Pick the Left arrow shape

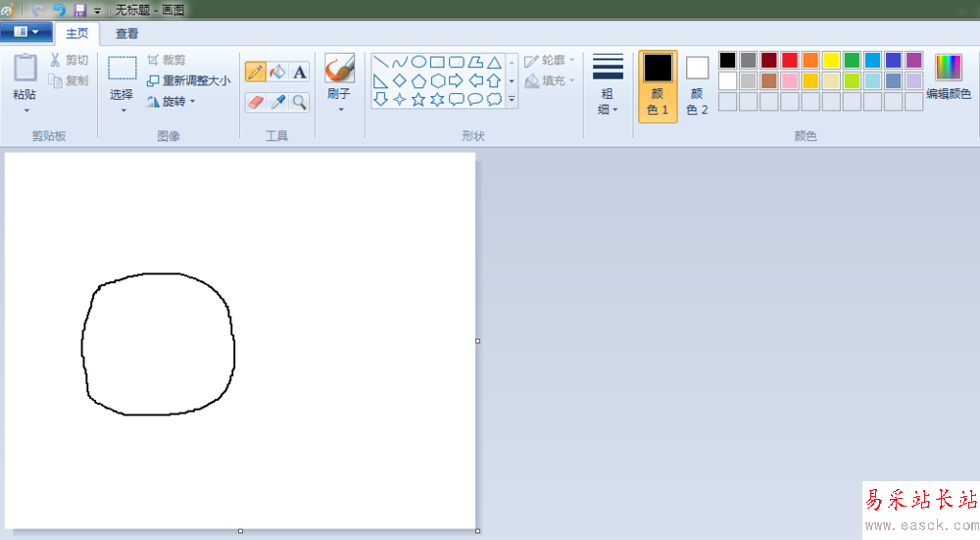point(475,80)
